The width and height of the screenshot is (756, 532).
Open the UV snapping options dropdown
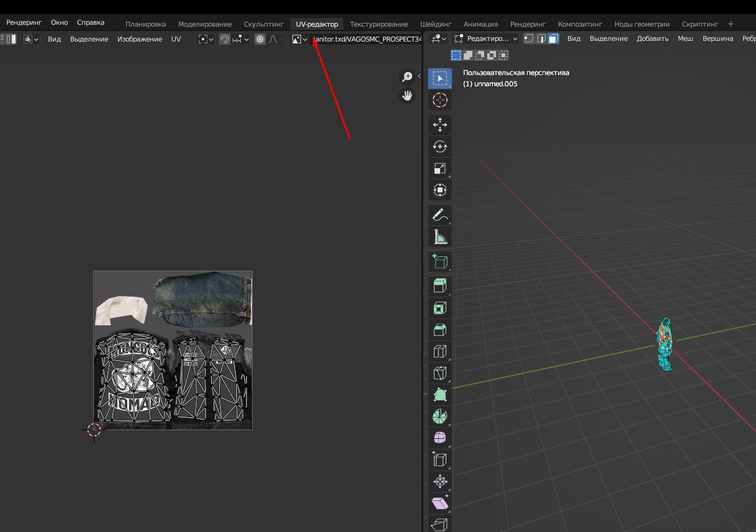(241, 39)
